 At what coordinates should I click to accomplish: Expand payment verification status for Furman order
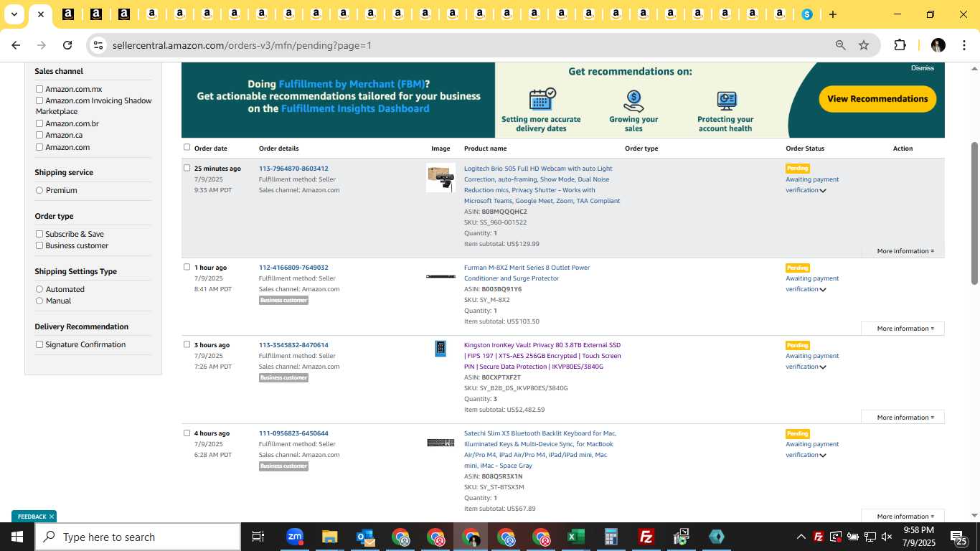[x=823, y=290]
